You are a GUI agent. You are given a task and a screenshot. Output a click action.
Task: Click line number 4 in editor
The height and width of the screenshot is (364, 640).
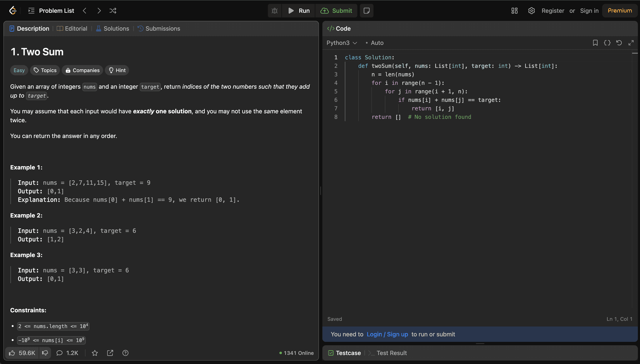click(336, 83)
